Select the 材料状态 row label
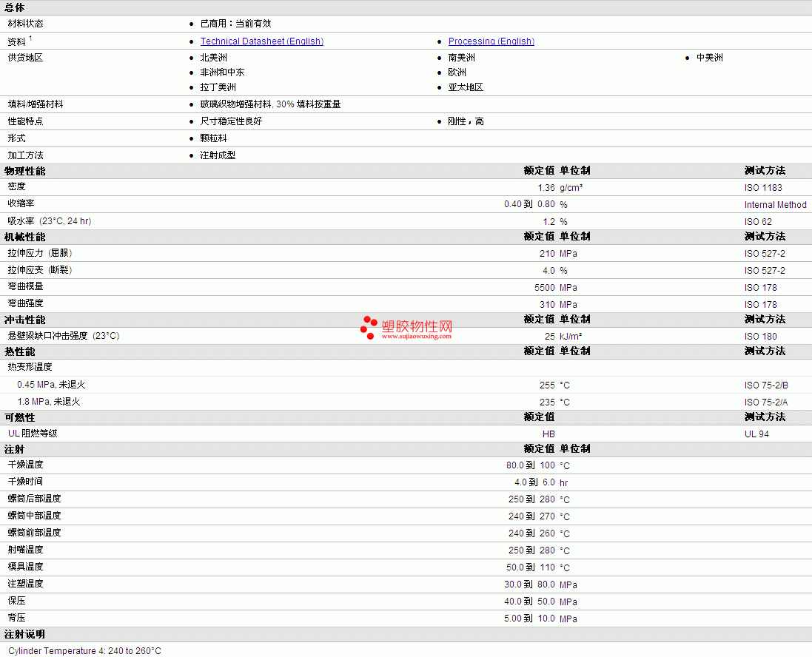 coord(25,24)
